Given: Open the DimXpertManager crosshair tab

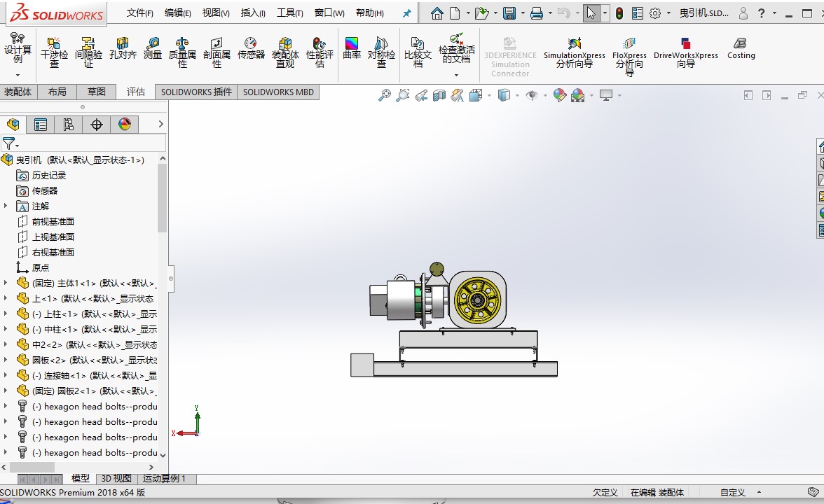Looking at the screenshot, I should pos(97,125).
